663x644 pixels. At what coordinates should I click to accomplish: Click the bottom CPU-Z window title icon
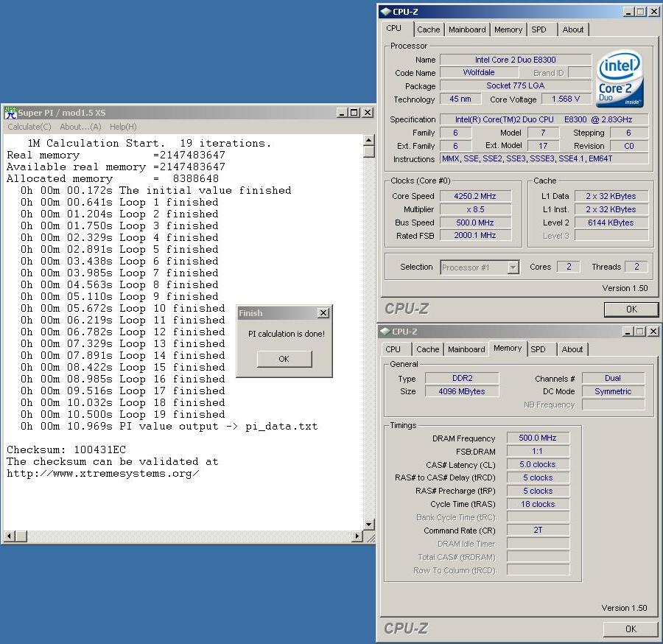385,332
